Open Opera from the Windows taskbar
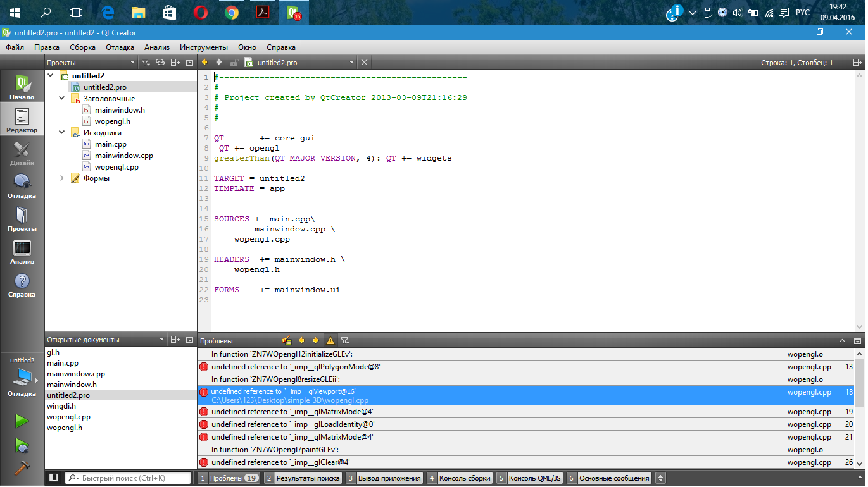Image resolution: width=868 pixels, height=487 pixels. [201, 13]
